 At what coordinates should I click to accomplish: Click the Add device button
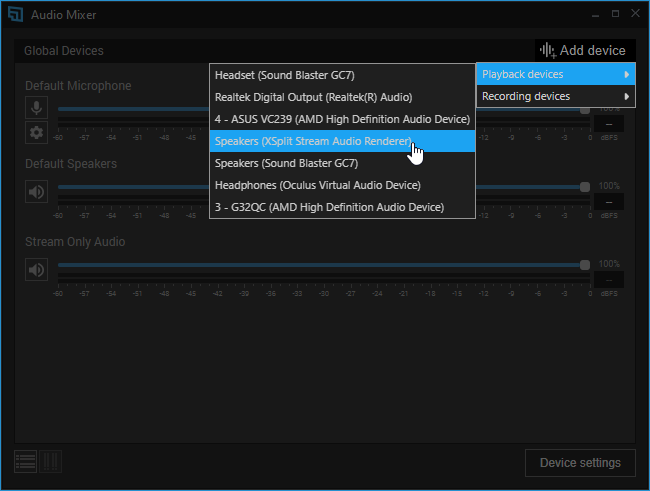pos(585,51)
